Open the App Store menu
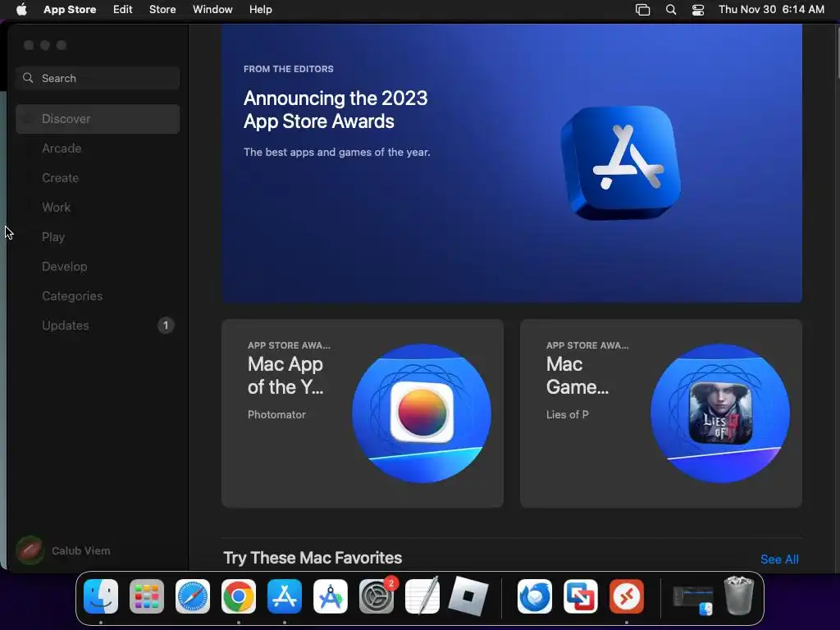 pyautogui.click(x=70, y=10)
